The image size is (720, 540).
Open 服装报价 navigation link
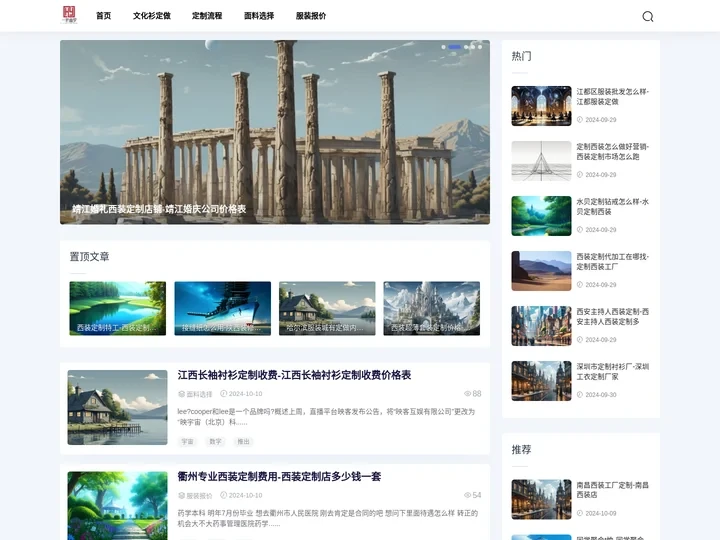tap(311, 16)
